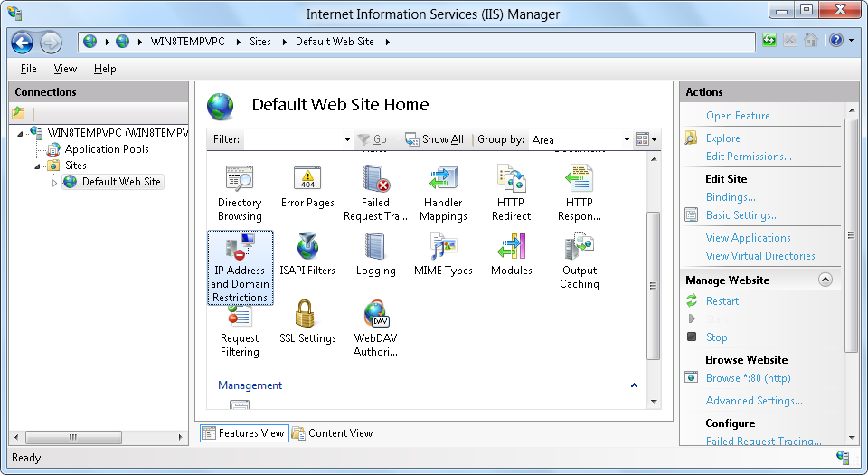The height and width of the screenshot is (475, 868).
Task: Switch to Content View tab
Action: (x=332, y=432)
